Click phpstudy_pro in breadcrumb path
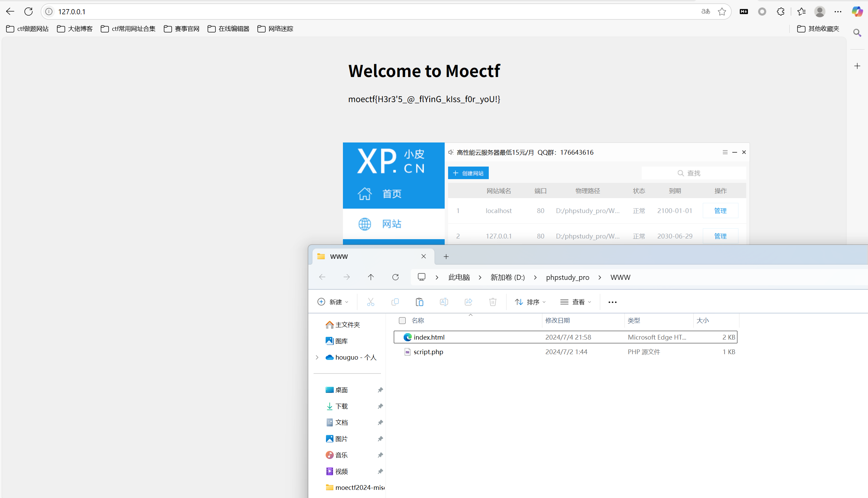 (x=567, y=277)
